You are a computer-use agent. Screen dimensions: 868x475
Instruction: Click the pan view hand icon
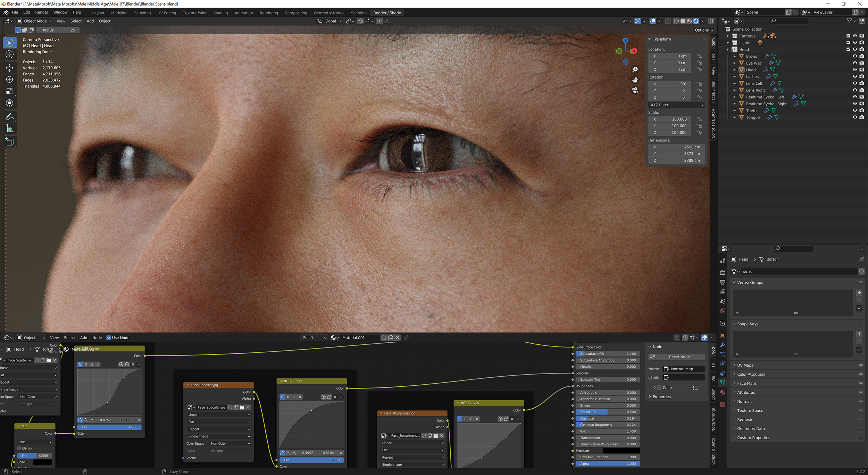click(635, 80)
